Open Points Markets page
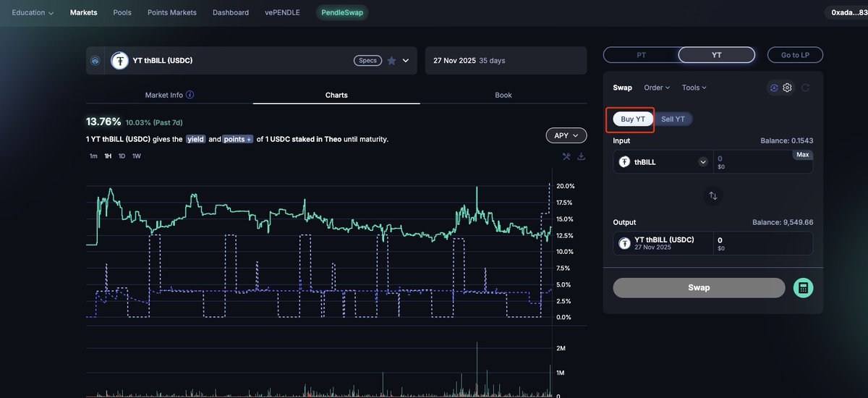Image resolution: width=868 pixels, height=398 pixels. tap(172, 12)
